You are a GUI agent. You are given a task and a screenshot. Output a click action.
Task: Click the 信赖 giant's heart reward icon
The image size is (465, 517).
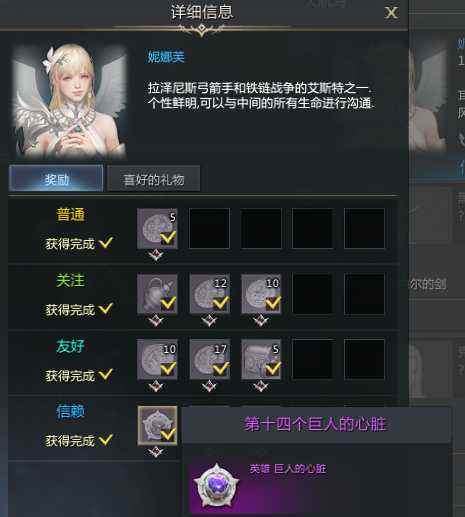pos(157,425)
